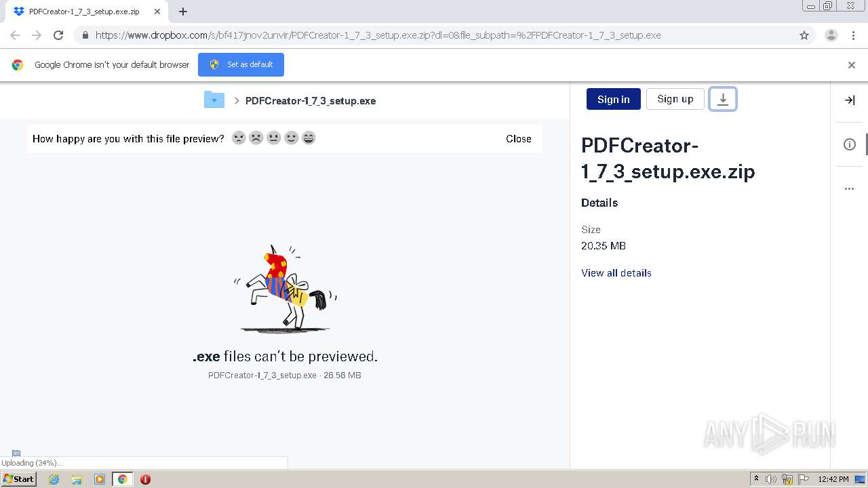Open the info details icon
Viewport: 868px width, 488px height.
[x=849, y=144]
